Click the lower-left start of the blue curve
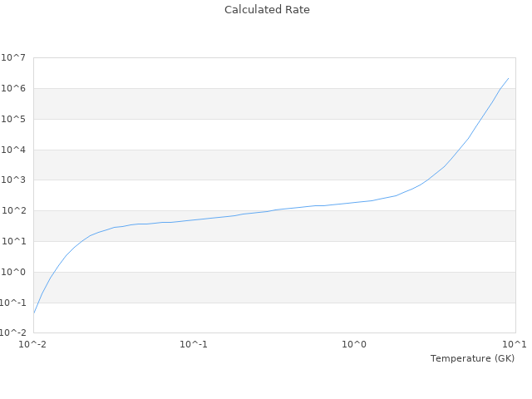 coord(34,313)
